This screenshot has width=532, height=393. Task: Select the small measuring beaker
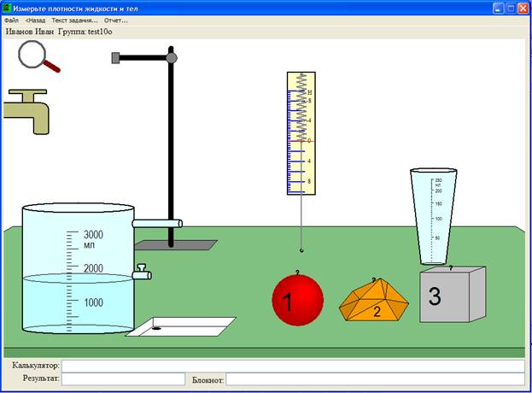433,216
